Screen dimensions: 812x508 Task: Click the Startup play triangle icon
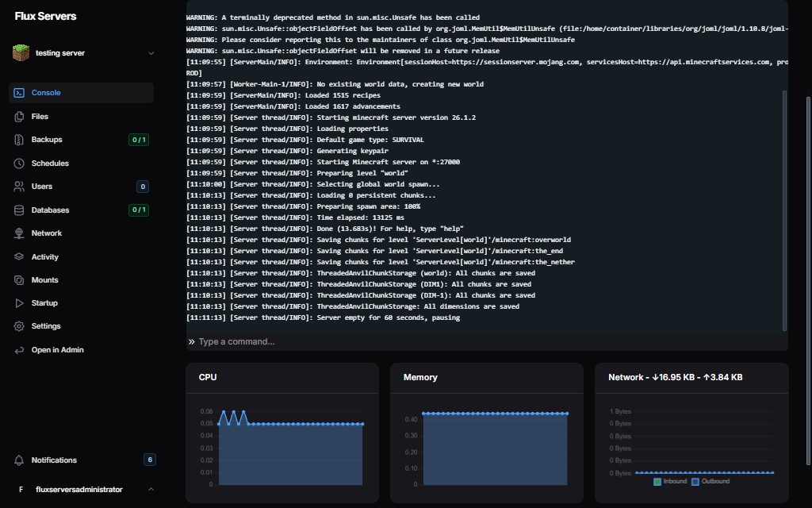(x=19, y=303)
